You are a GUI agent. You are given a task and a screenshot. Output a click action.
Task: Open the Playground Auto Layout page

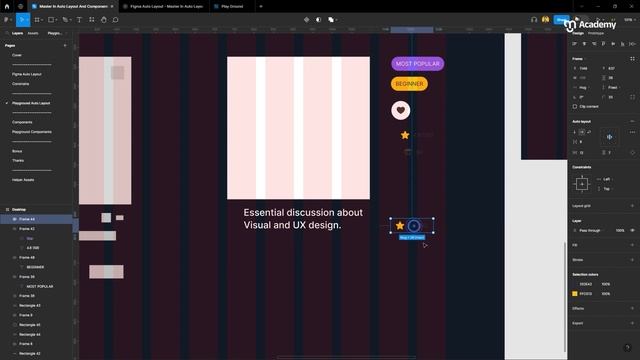pos(31,103)
